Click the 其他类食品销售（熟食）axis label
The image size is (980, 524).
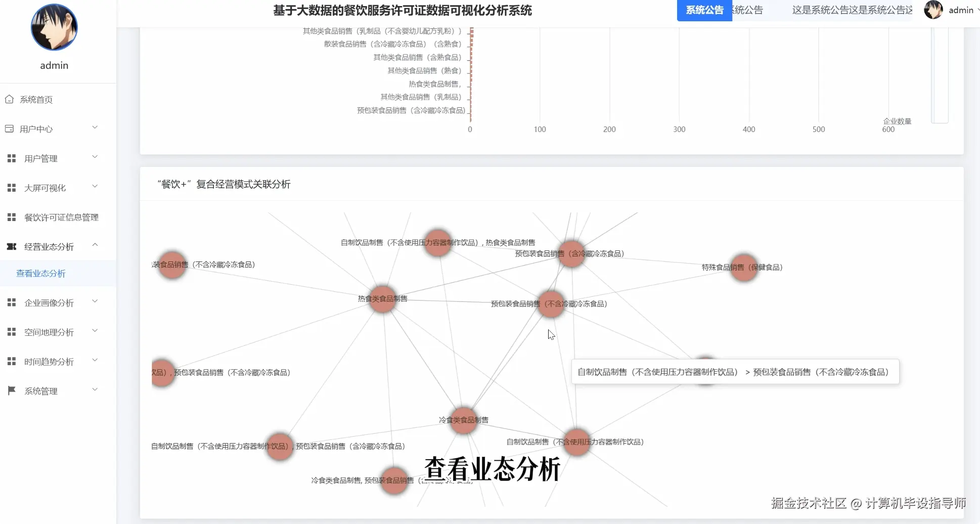[x=424, y=71]
